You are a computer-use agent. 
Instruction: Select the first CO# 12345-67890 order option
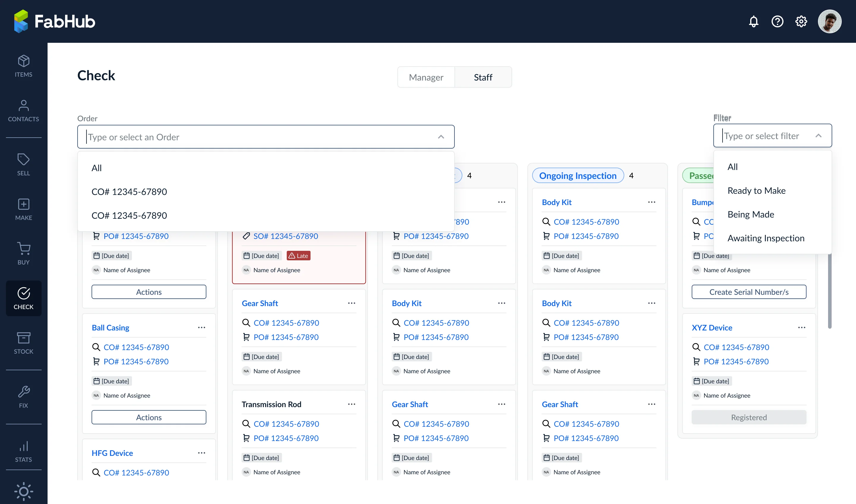266,192
